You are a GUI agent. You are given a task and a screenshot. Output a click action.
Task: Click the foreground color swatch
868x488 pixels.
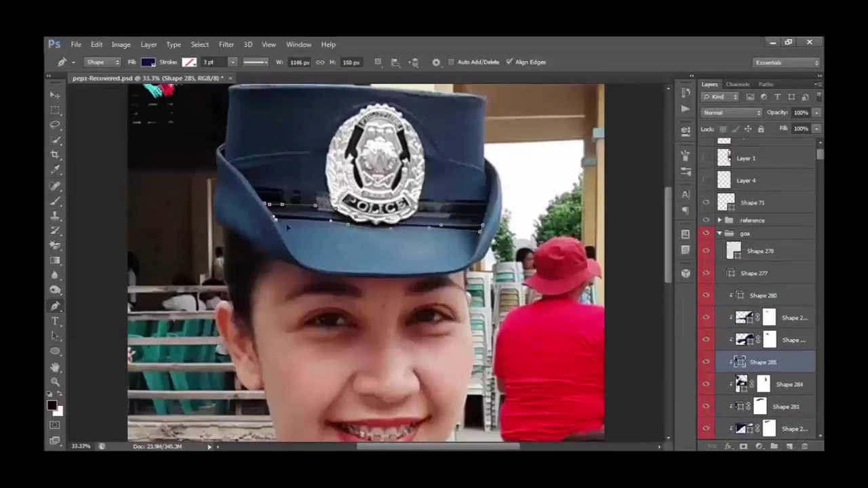(x=52, y=405)
